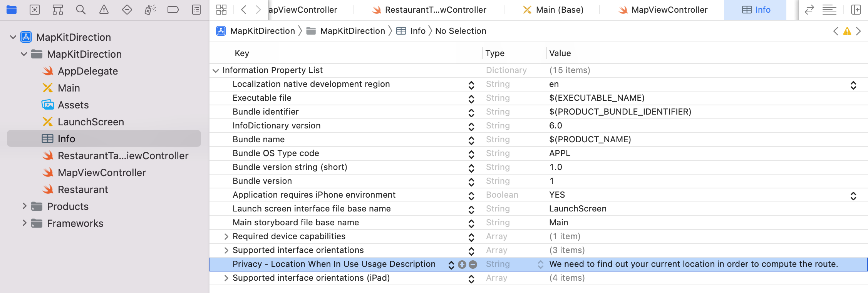
Task: Click the add row plus button
Action: click(x=462, y=265)
